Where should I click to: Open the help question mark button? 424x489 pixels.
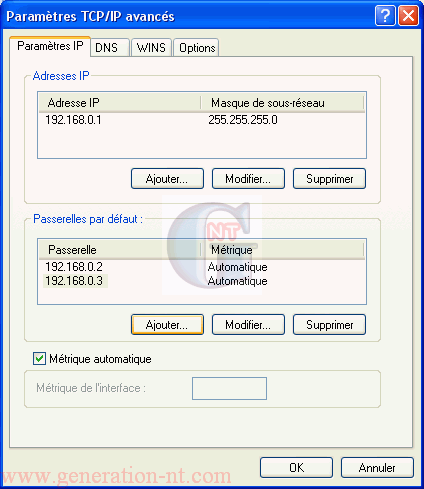385,16
